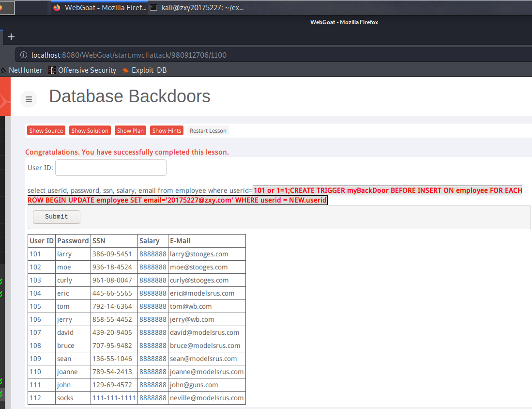Select the injected CREATE TRIGGER query text
This screenshot has height=409, width=532.
coord(275,195)
